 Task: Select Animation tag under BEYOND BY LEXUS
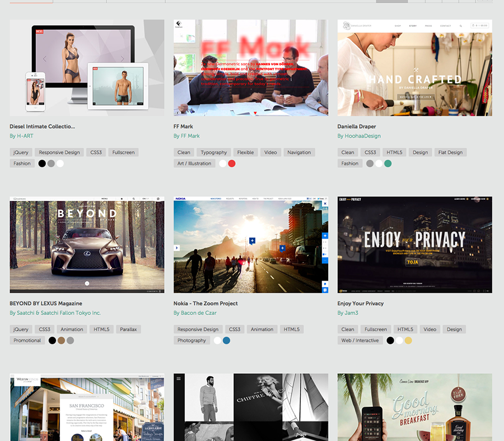click(x=72, y=329)
